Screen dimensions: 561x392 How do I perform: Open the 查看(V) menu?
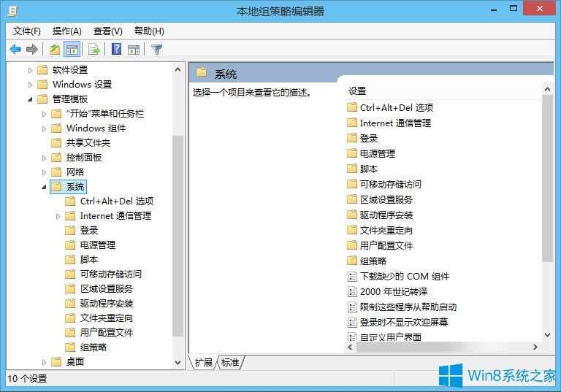coord(107,31)
